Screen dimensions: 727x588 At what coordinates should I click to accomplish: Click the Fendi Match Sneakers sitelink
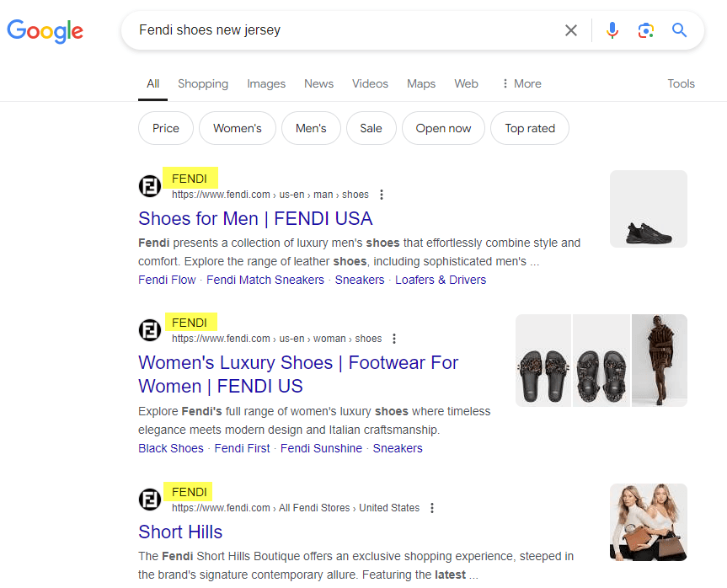(x=265, y=279)
